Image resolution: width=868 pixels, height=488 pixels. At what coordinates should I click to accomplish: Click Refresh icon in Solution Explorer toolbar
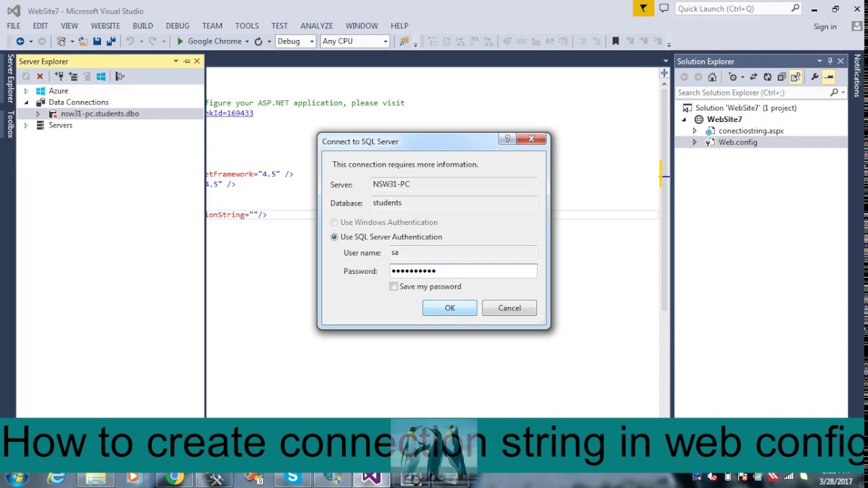tap(767, 77)
